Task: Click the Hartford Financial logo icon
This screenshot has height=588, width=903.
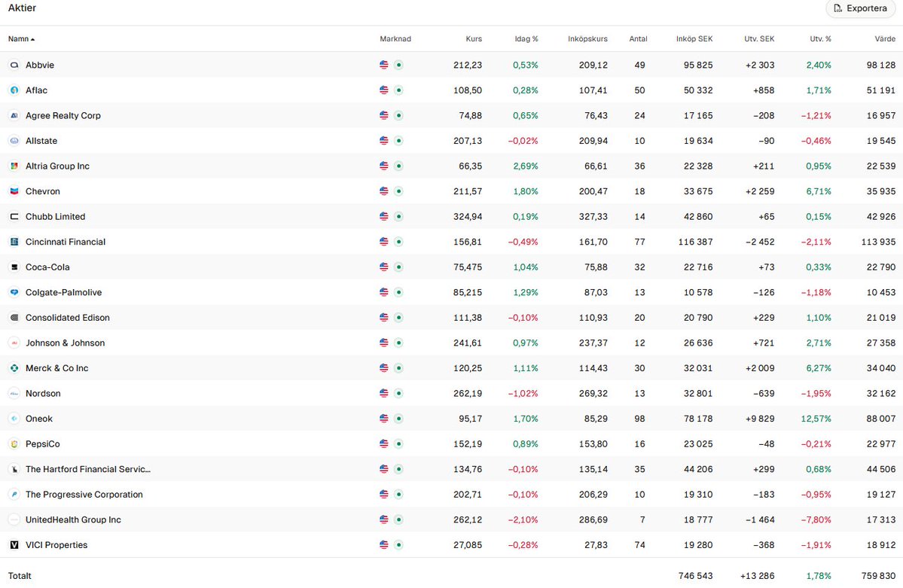Action: click(x=14, y=469)
